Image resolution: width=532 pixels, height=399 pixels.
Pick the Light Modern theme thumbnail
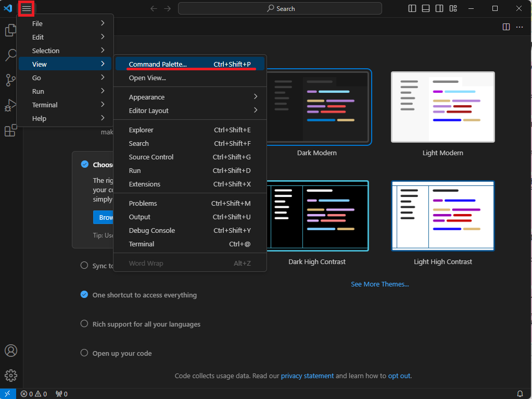(443, 107)
